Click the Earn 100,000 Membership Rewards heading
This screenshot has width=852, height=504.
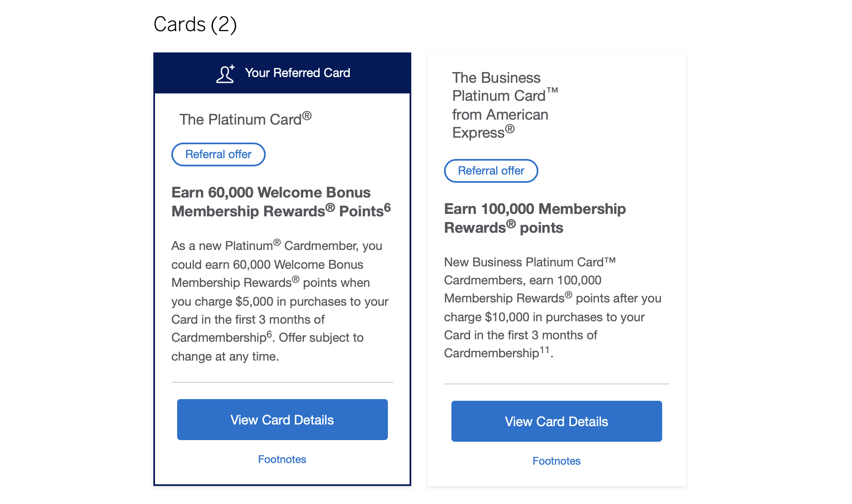tap(535, 218)
